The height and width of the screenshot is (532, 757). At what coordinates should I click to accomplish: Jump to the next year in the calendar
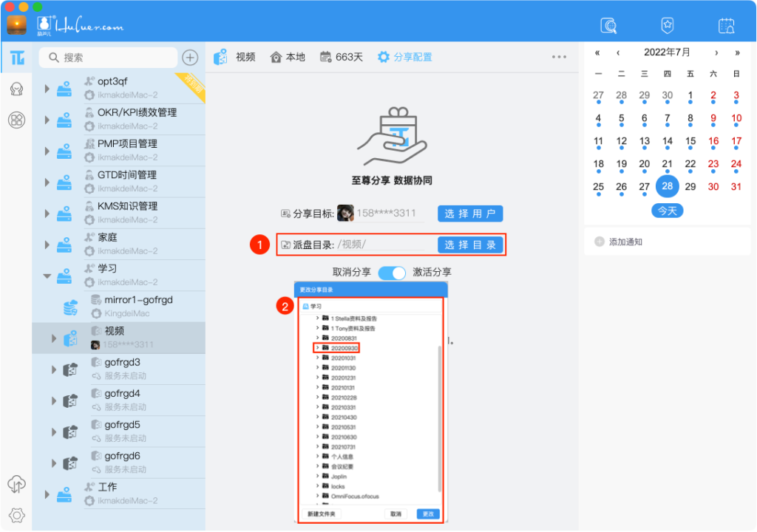click(x=737, y=52)
